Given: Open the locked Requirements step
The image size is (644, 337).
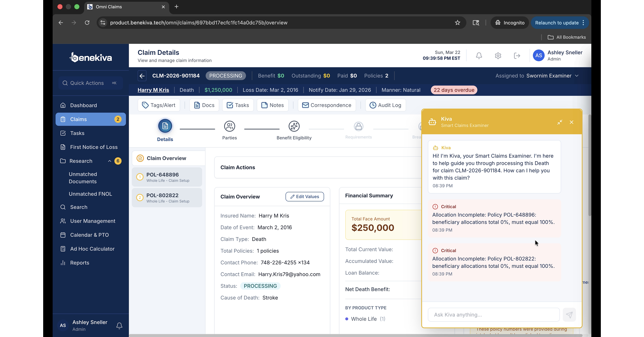Looking at the screenshot, I should (x=358, y=130).
